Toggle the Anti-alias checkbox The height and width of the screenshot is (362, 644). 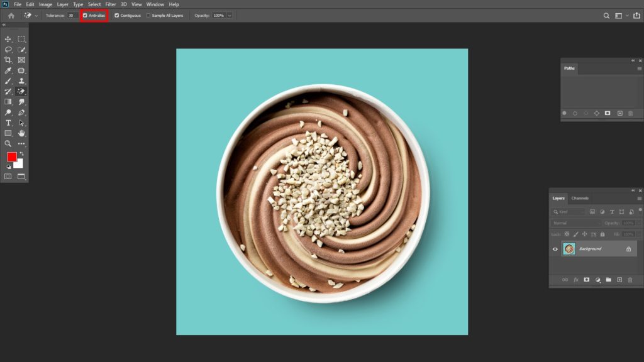point(85,16)
